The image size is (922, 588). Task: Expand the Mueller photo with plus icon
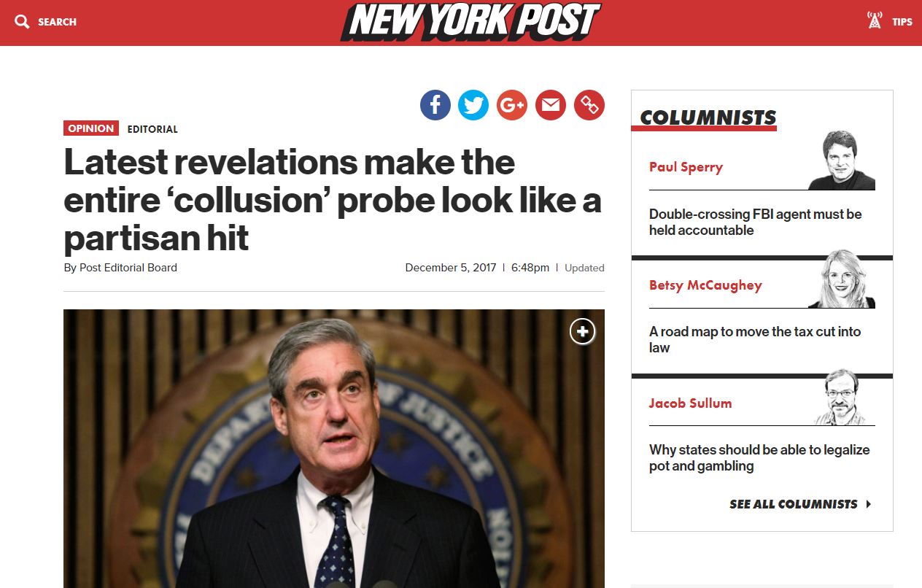[x=582, y=332]
